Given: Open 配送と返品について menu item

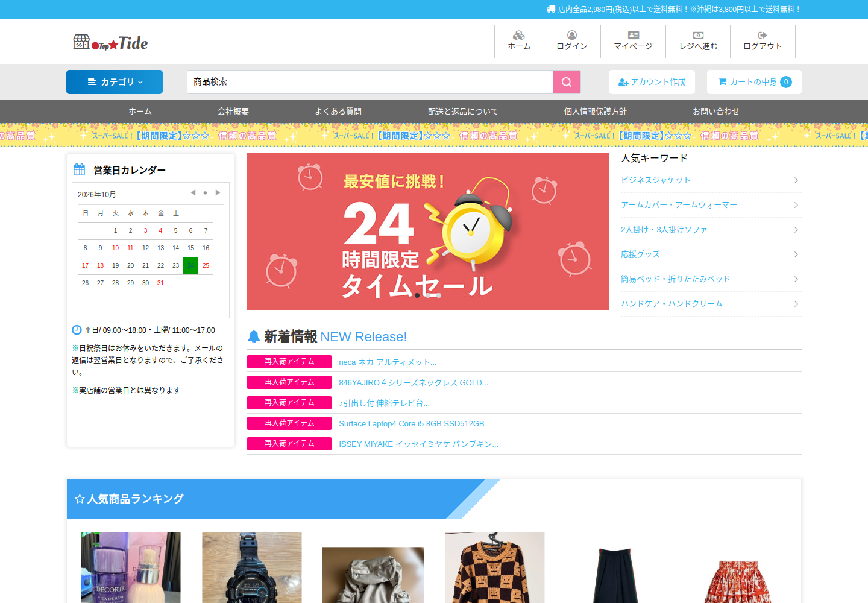Looking at the screenshot, I should 463,112.
